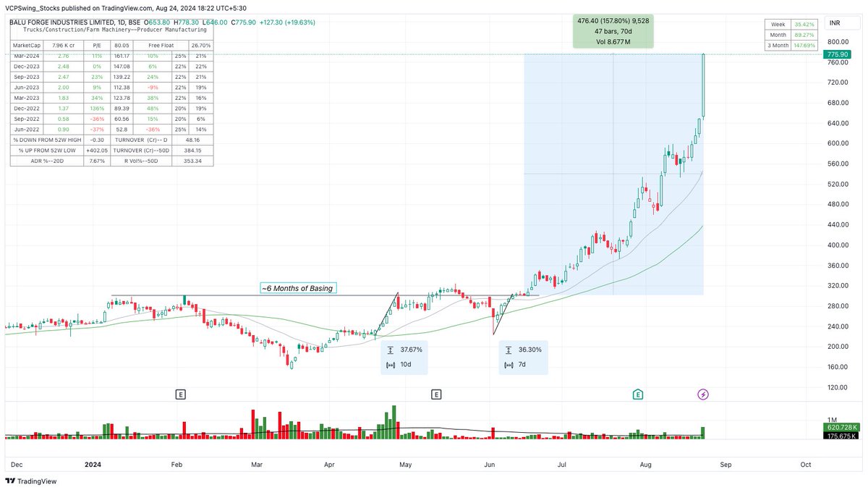Viewport: 868px width, 490px height.
Task: Click the Mar-2023 row label
Action: pos(27,98)
